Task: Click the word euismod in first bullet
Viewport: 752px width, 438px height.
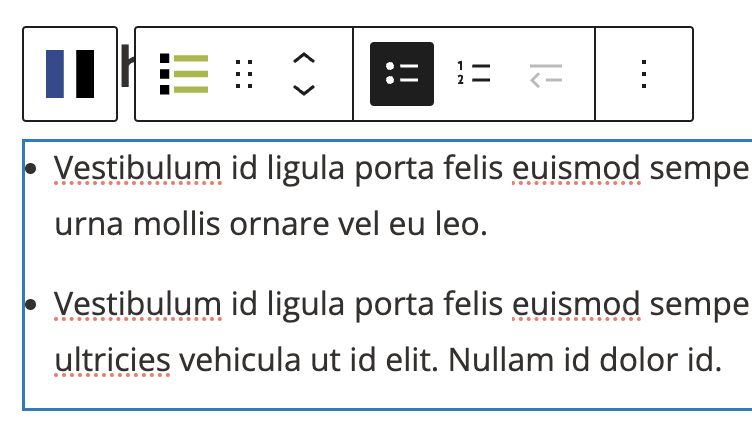Action: point(575,167)
